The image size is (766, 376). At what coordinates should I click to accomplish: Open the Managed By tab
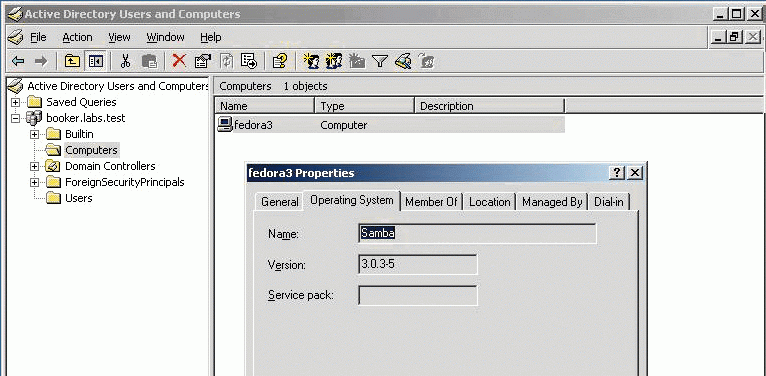pos(552,202)
